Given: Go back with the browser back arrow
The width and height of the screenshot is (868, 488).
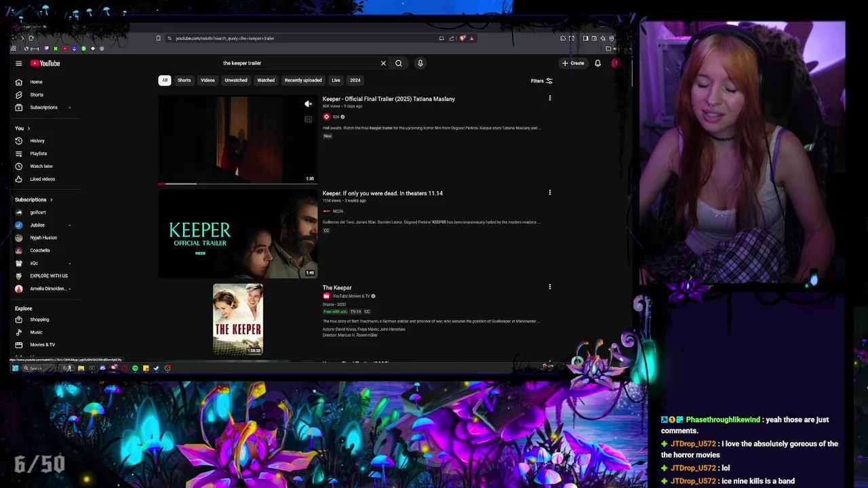Looking at the screenshot, I should pos(14,38).
